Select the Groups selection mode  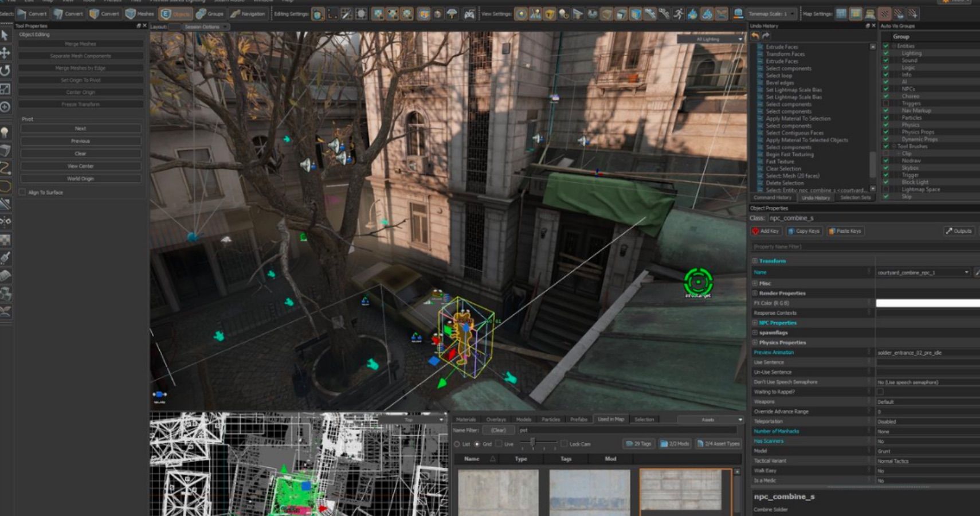coord(210,14)
